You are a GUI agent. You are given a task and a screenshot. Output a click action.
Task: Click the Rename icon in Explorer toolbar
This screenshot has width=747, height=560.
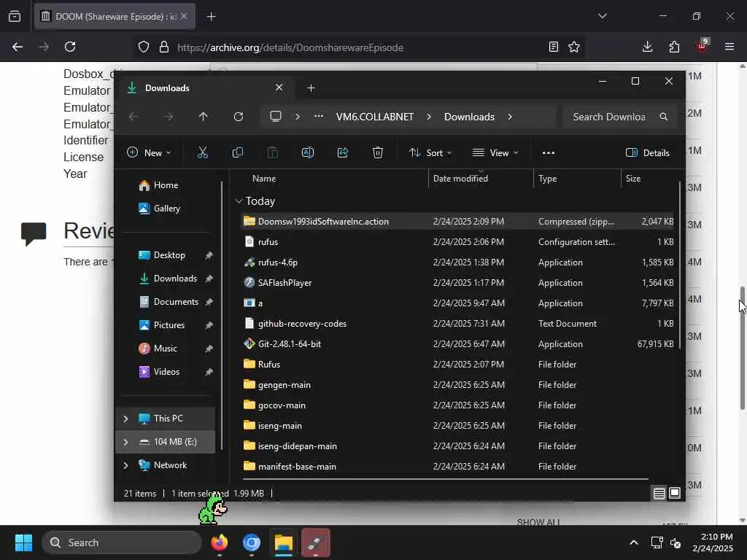point(308,152)
